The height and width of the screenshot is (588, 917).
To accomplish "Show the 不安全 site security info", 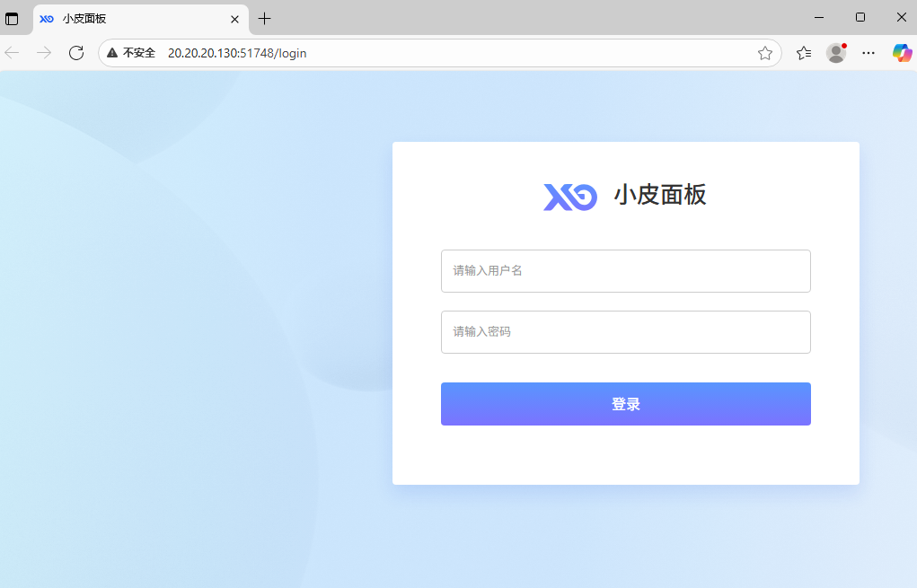I will (131, 53).
